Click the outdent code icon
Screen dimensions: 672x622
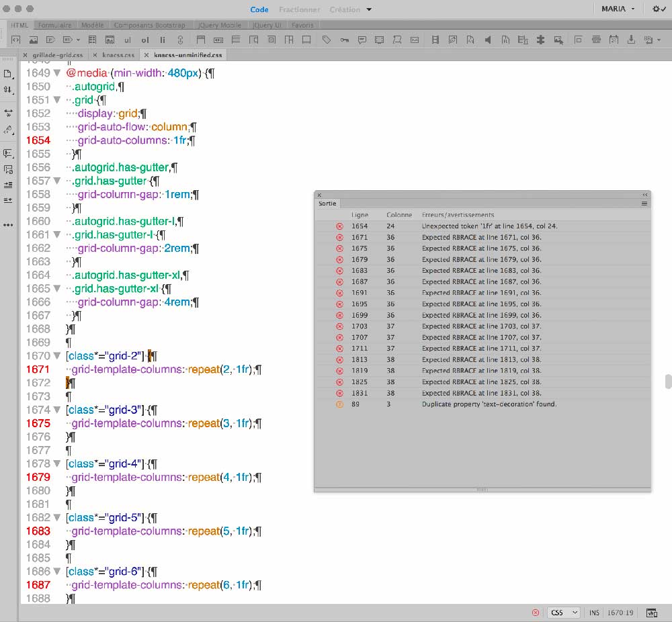point(8,200)
